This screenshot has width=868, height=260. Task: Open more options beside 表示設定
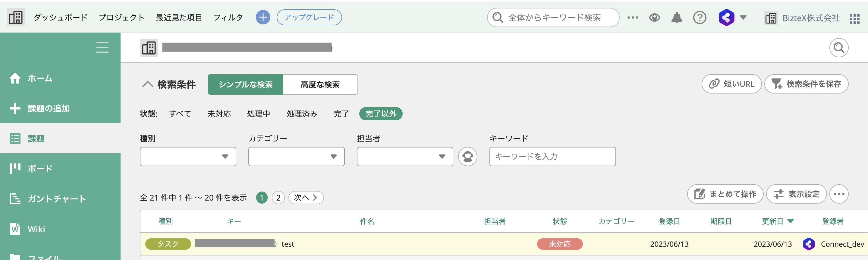point(839,194)
